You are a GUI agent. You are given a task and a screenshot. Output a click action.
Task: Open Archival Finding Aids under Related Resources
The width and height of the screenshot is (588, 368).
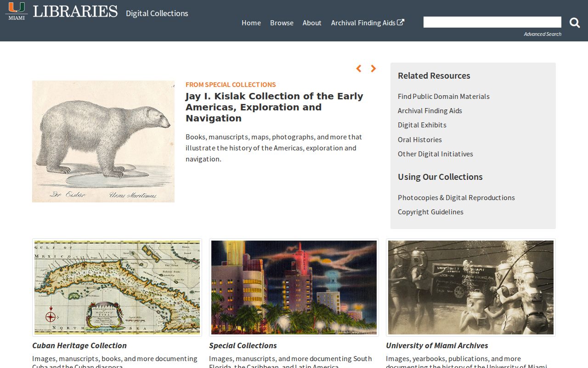click(430, 110)
